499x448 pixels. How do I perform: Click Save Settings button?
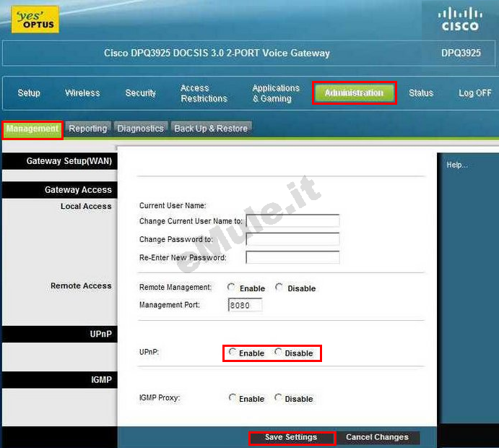click(292, 437)
